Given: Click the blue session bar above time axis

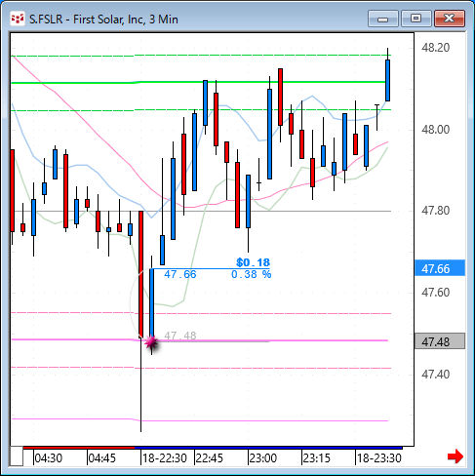Looking at the screenshot, I should (268, 448).
